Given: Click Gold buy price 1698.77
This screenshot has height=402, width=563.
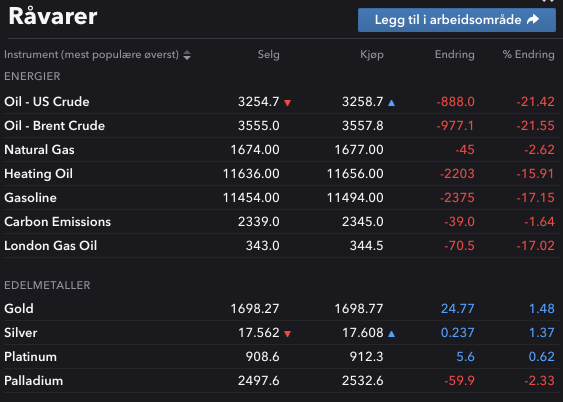Looking at the screenshot, I should 359,309.
